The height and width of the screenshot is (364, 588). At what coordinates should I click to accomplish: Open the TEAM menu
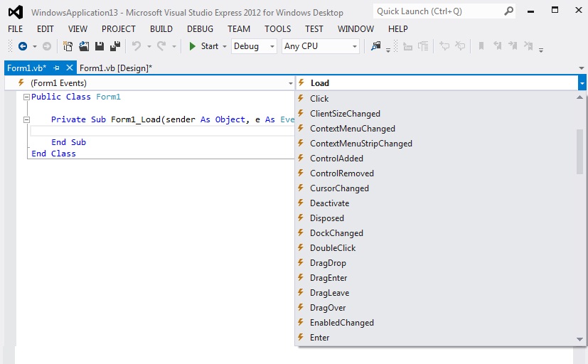click(x=239, y=29)
